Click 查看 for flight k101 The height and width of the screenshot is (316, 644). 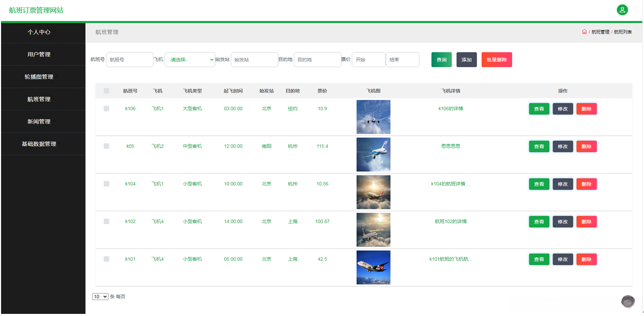(539, 259)
